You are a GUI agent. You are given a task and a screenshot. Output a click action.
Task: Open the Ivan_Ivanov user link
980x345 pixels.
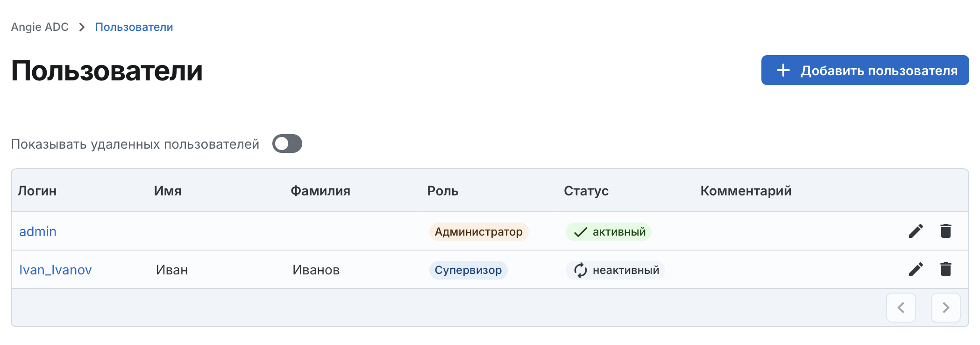click(56, 269)
